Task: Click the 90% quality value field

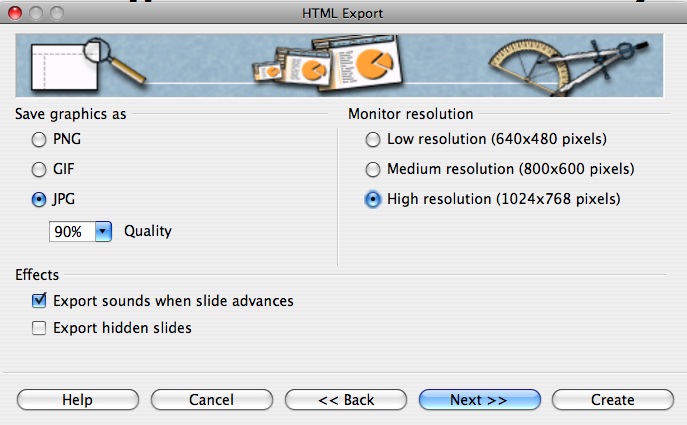Action: pyautogui.click(x=71, y=231)
